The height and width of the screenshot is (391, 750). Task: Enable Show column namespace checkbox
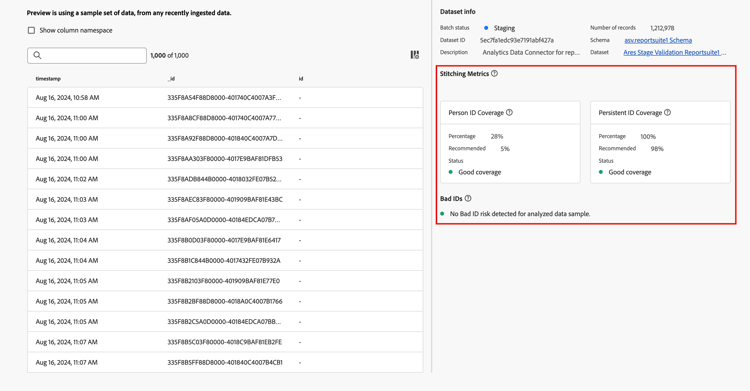tap(32, 30)
